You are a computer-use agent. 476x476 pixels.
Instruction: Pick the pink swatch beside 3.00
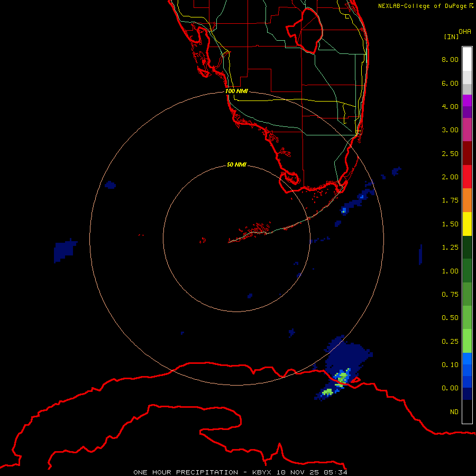pos(467,130)
